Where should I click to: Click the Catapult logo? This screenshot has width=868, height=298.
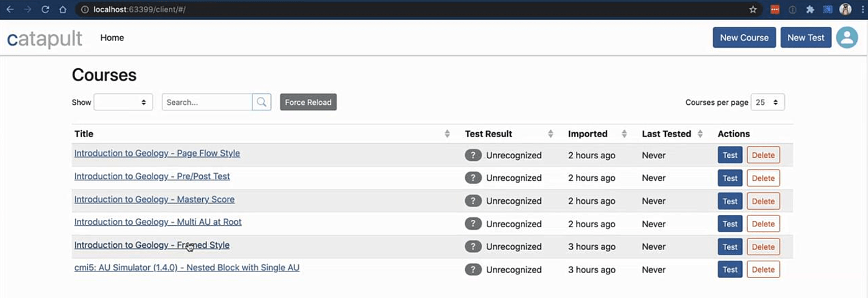45,38
